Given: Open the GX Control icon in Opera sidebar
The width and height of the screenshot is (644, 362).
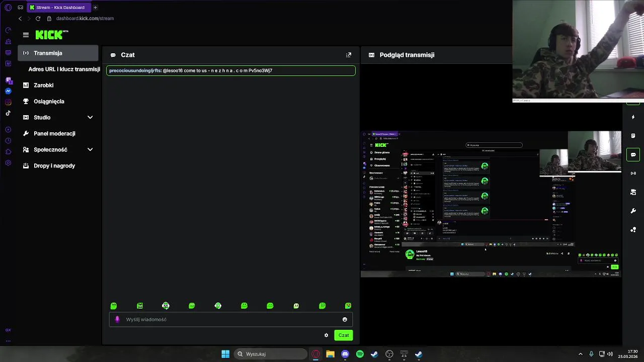Looking at the screenshot, I should pos(8,330).
